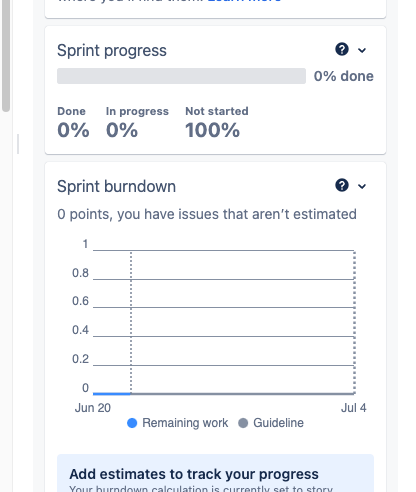Click the Sprint progress heading
Image resolution: width=416 pixels, height=492 pixels.
tap(112, 51)
